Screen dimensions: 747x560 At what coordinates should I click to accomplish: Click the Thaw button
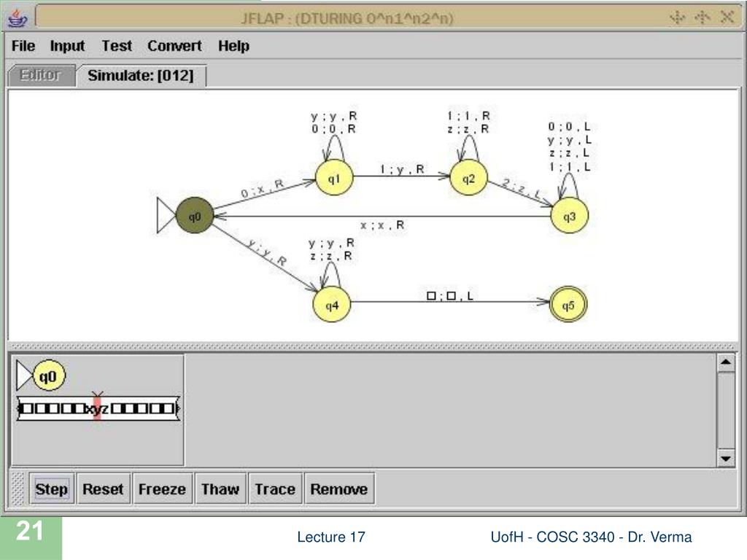tap(220, 489)
